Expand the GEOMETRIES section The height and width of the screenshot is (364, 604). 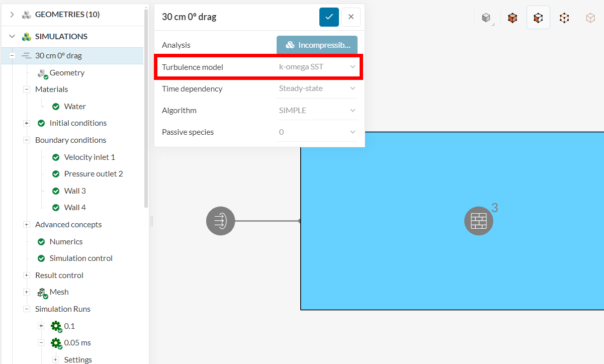pyautogui.click(x=12, y=15)
